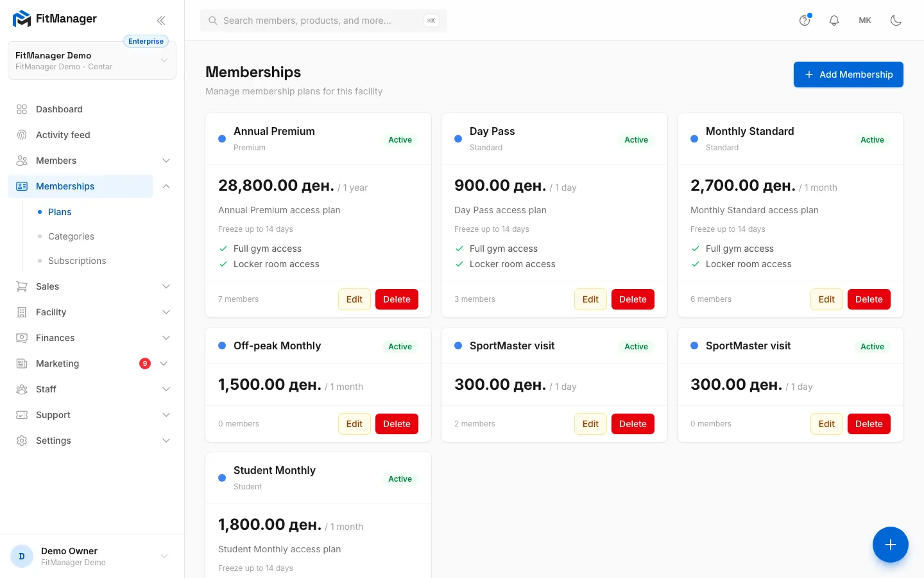
Task: Expand the Sales section chevron
Action: (x=166, y=286)
